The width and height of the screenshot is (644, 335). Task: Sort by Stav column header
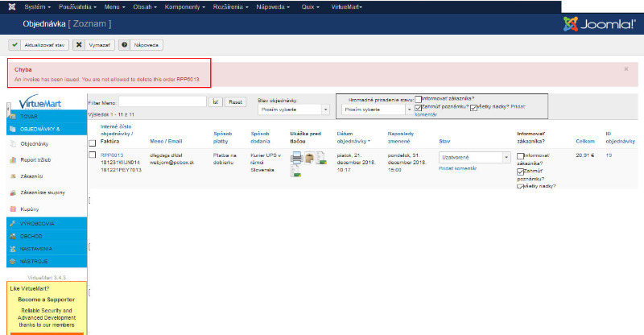point(444,141)
